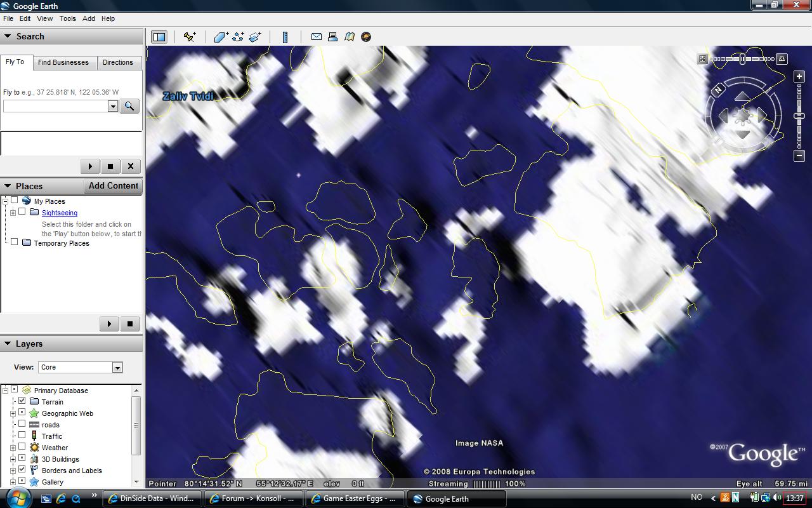
Task: Open the File menu
Action: [x=8, y=18]
